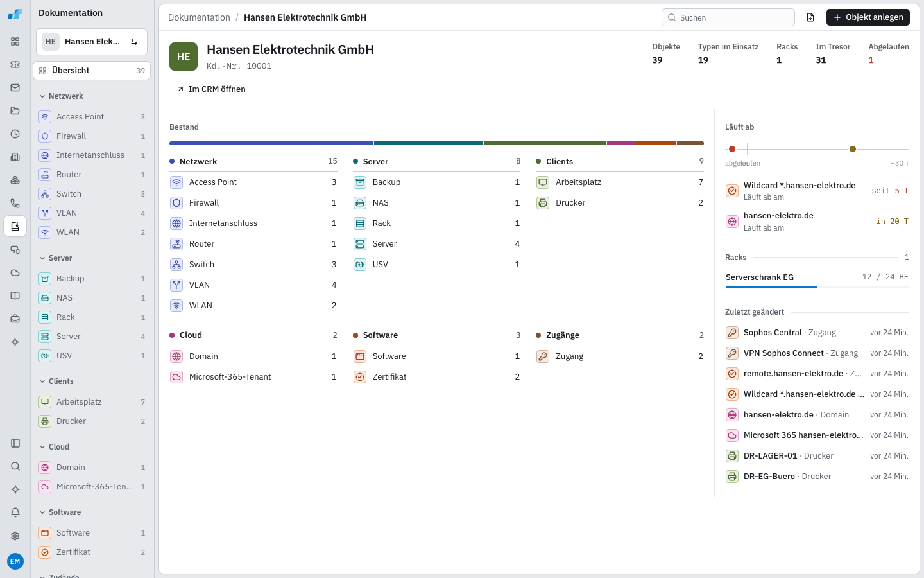Select Übersicht in the sidebar

coord(92,71)
